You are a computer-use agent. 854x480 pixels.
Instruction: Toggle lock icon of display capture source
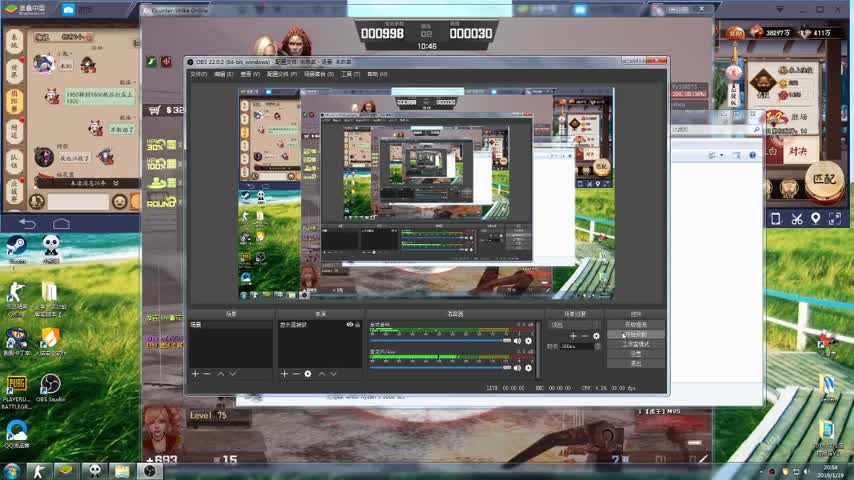click(358, 324)
